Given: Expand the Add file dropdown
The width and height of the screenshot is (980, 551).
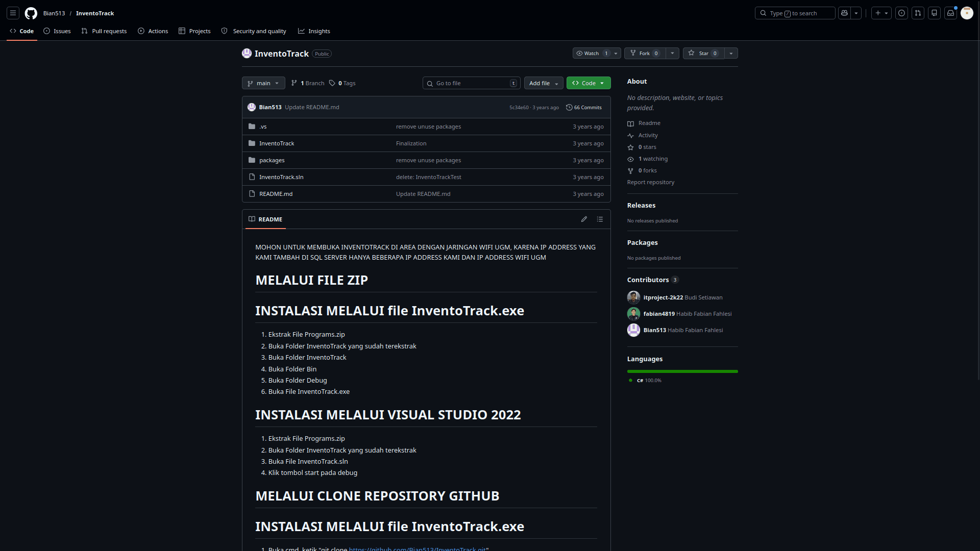Looking at the screenshot, I should pyautogui.click(x=544, y=83).
